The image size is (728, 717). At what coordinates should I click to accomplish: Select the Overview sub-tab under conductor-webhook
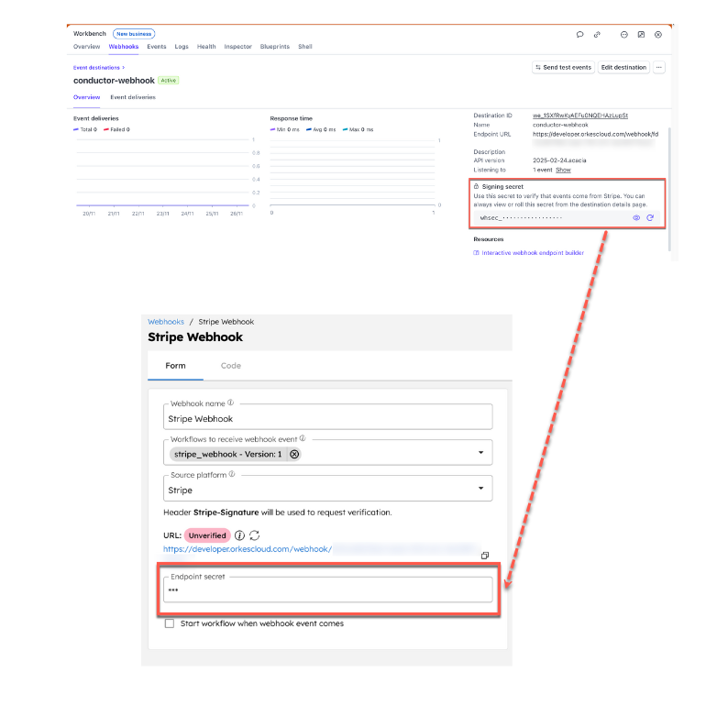coord(87,97)
